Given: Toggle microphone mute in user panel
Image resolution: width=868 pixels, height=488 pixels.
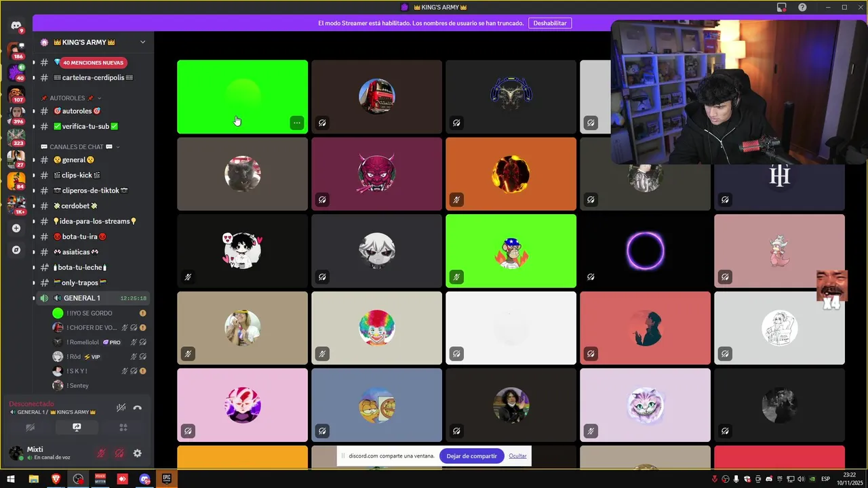Looking at the screenshot, I should coord(101,453).
